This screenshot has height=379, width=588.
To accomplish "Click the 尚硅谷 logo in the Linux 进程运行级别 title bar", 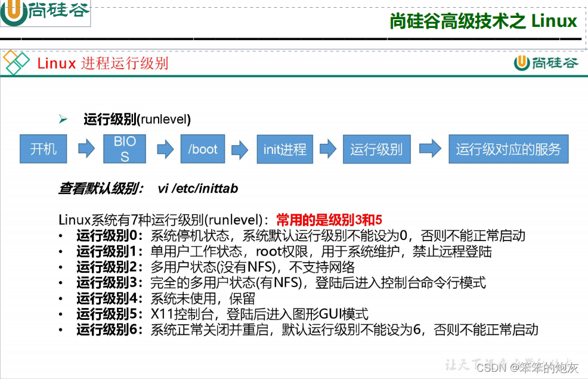I will [546, 63].
